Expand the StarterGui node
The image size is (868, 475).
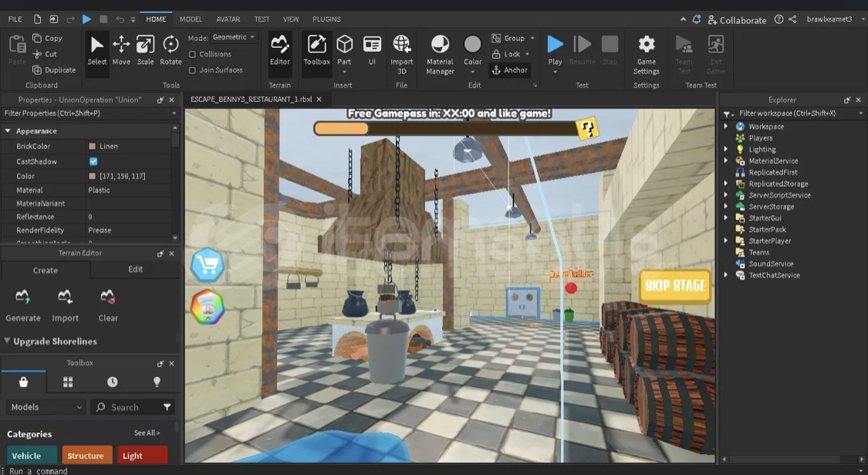(726, 218)
